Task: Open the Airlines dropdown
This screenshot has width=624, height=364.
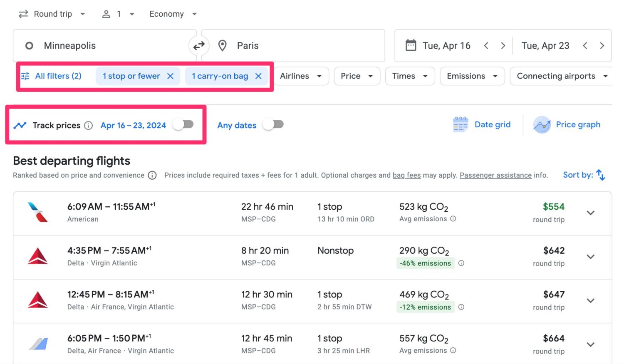Action: tap(301, 76)
